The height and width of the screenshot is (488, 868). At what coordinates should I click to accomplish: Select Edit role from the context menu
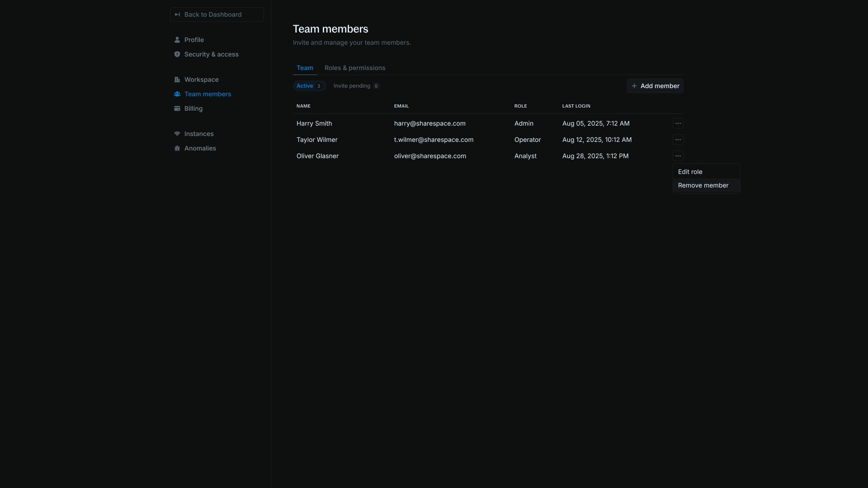(x=690, y=172)
